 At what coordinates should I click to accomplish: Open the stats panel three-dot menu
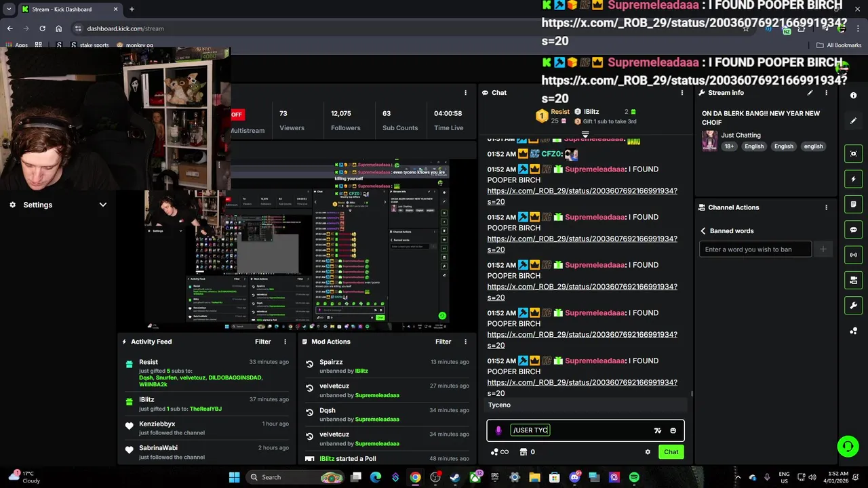coord(465,93)
